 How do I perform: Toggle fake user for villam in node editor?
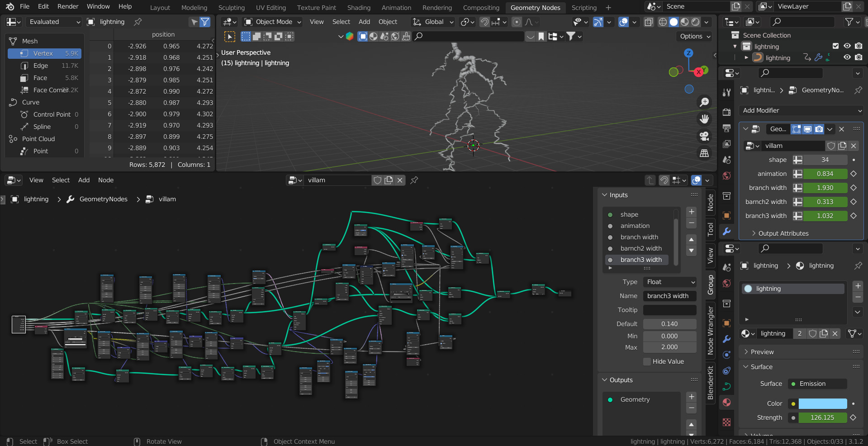(x=377, y=180)
